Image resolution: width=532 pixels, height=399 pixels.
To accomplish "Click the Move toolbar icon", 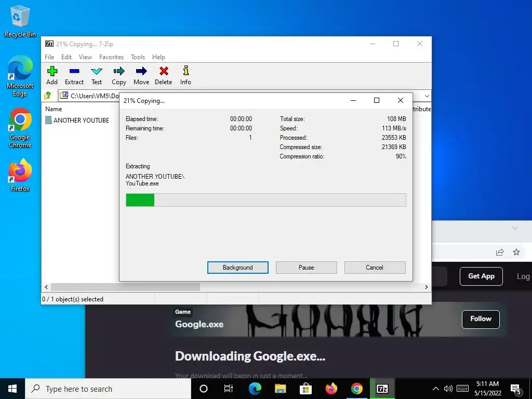I will (x=141, y=75).
